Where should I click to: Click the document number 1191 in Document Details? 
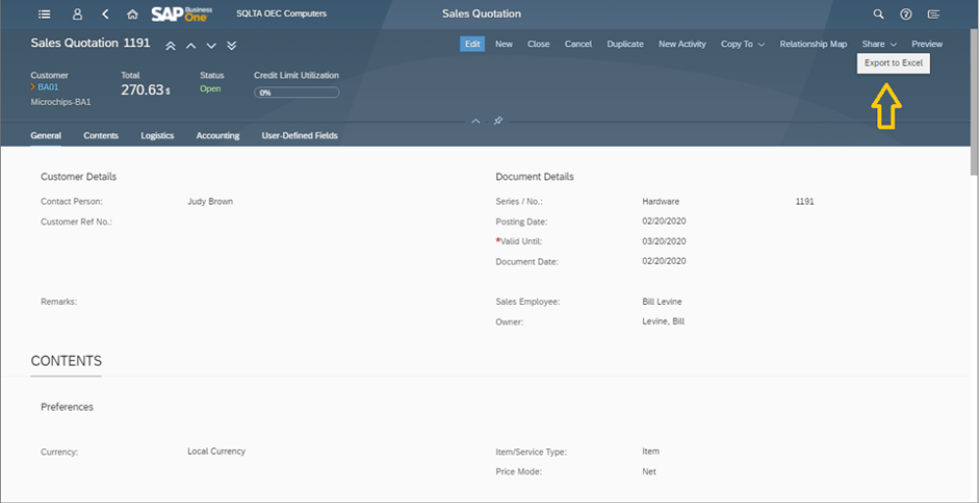805,201
